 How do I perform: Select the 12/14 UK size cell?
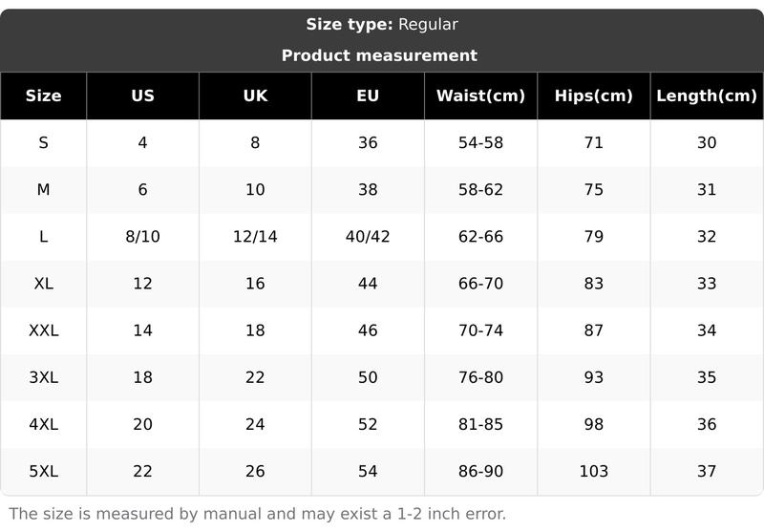click(255, 237)
